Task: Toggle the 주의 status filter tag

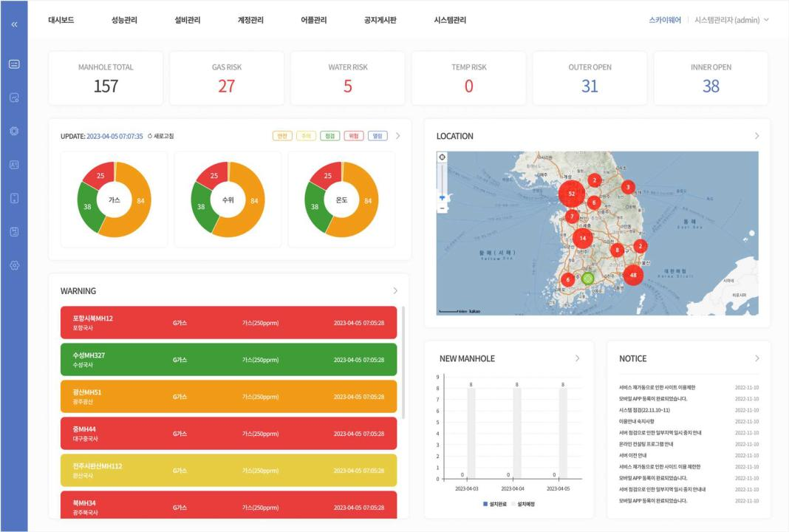Action: [x=306, y=136]
